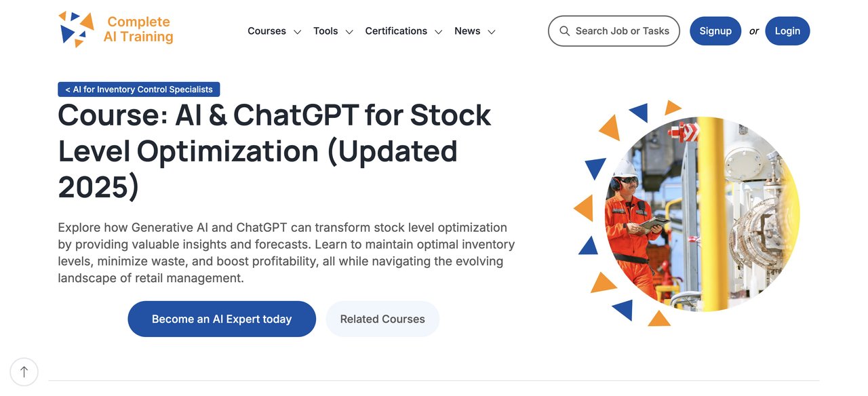Screen dimensions: 868x396
Task: Click the course title heading
Action: [x=274, y=151]
